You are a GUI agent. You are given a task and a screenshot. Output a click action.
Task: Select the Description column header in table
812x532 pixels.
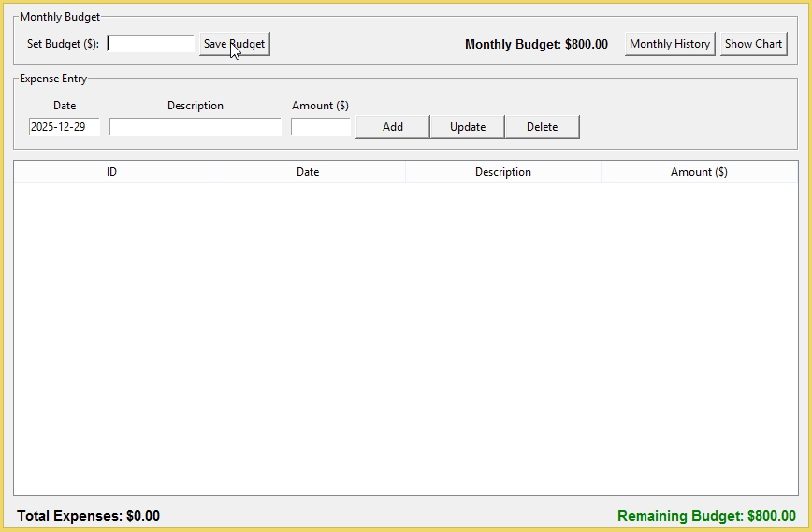(503, 172)
